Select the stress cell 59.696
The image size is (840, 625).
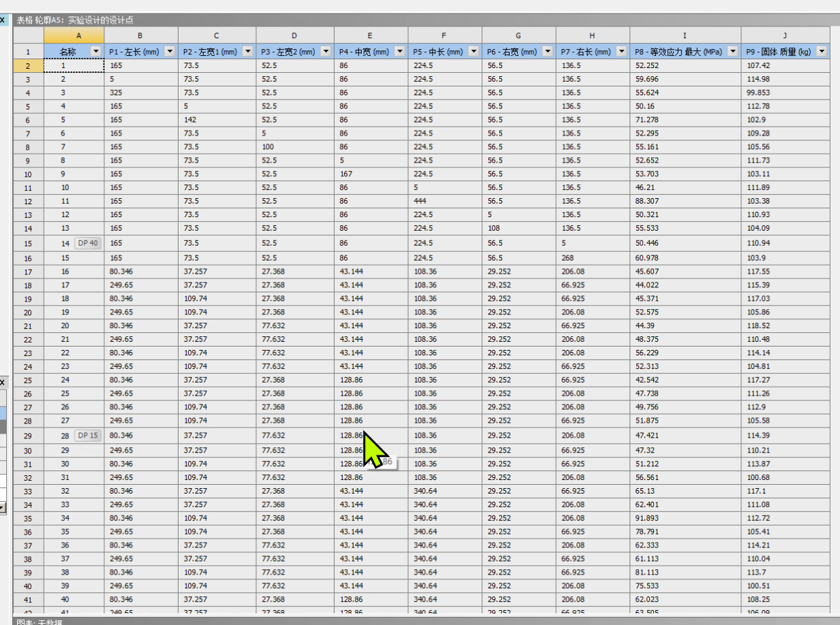685,79
